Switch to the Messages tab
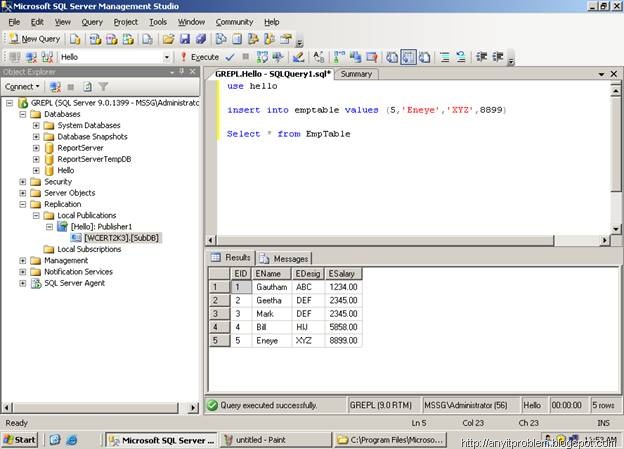This screenshot has width=624, height=449. tap(284, 258)
